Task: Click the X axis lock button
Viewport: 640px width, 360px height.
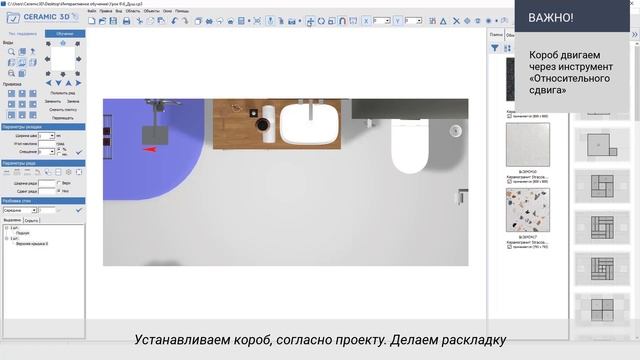Action: pos(366,21)
